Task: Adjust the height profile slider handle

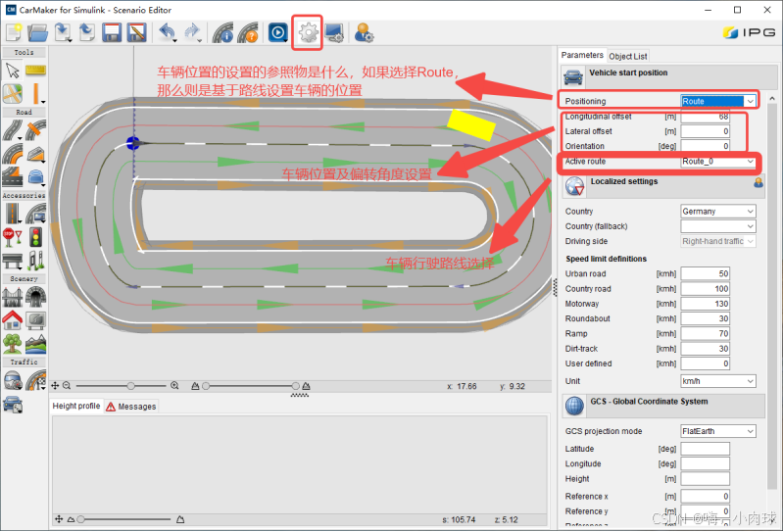Action: tap(80, 519)
